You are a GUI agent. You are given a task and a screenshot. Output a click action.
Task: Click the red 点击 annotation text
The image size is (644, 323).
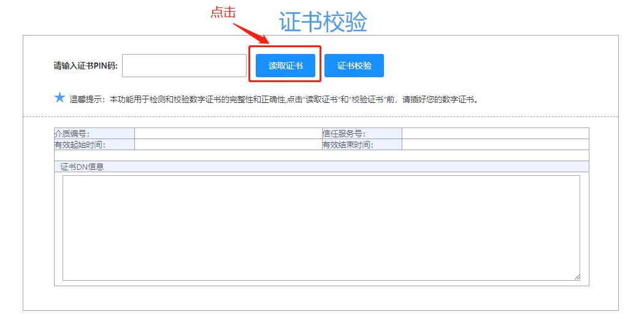223,12
